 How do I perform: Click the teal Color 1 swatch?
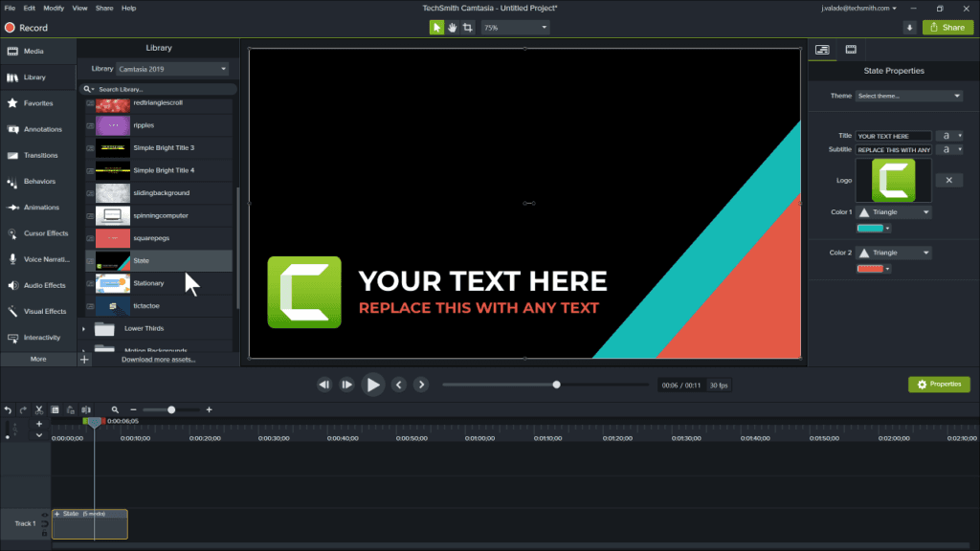[x=870, y=228]
